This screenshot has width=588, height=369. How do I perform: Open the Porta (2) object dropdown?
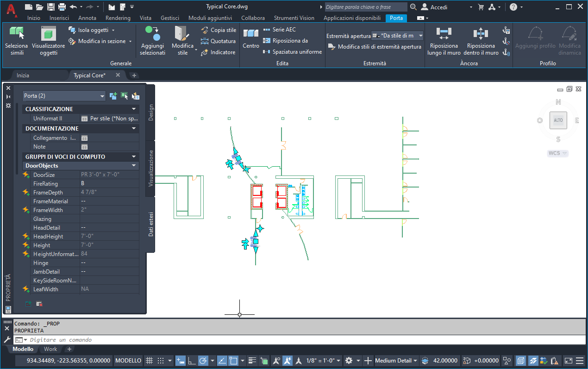(64, 96)
